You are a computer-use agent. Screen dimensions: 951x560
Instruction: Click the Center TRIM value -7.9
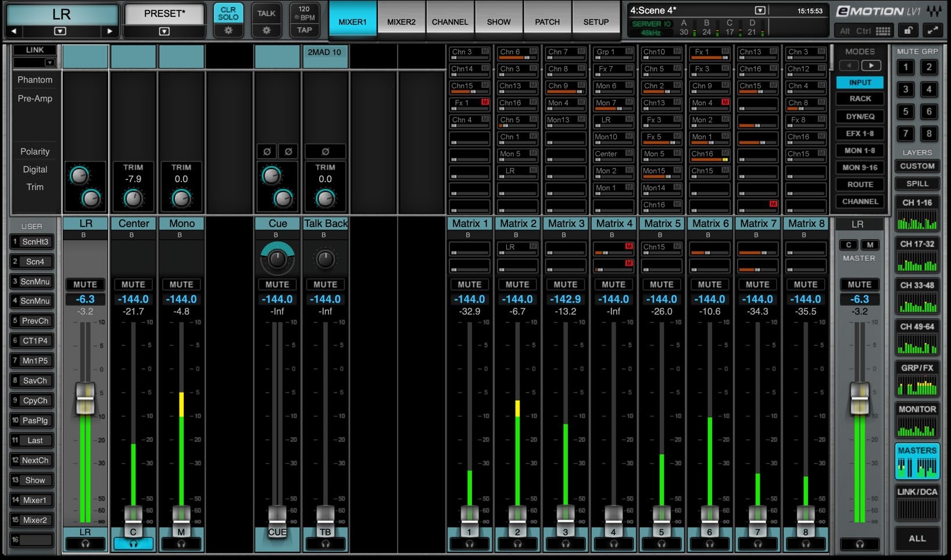pos(133,179)
